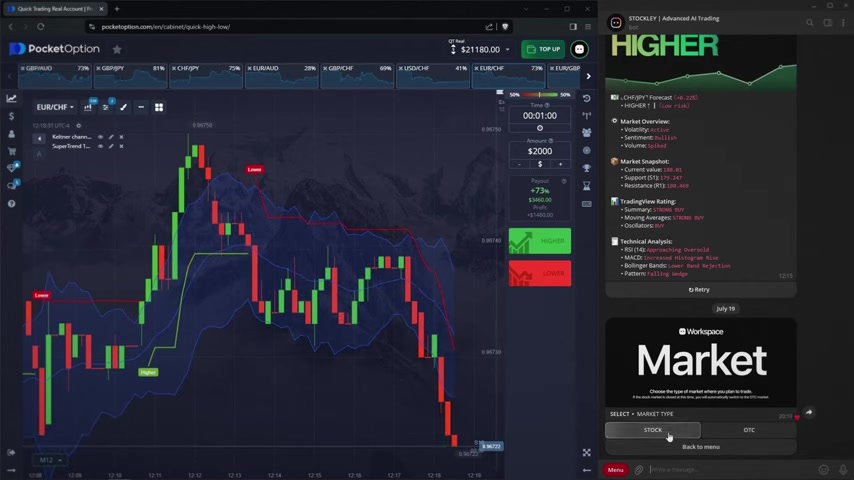Open the profile person icon in left sidebar
Screen dimensions: 854x480
[x=11, y=134]
